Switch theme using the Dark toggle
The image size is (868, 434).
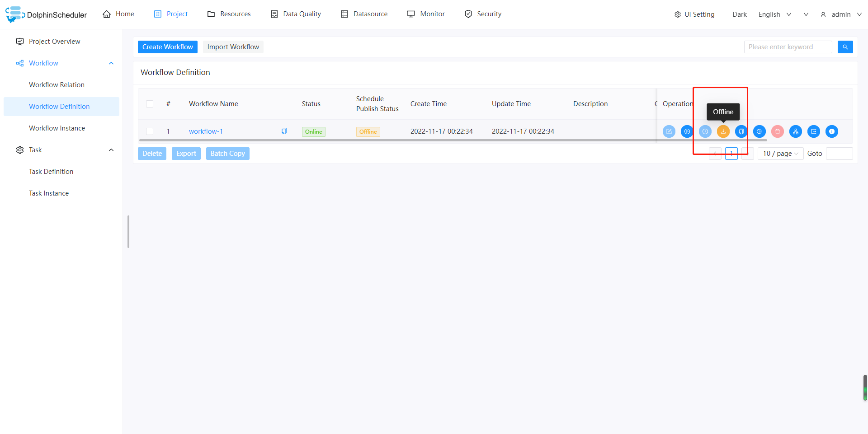pos(740,14)
